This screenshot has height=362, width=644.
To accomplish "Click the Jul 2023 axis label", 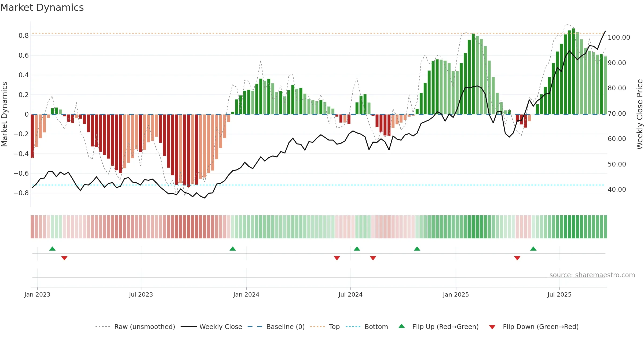I will [141, 294].
